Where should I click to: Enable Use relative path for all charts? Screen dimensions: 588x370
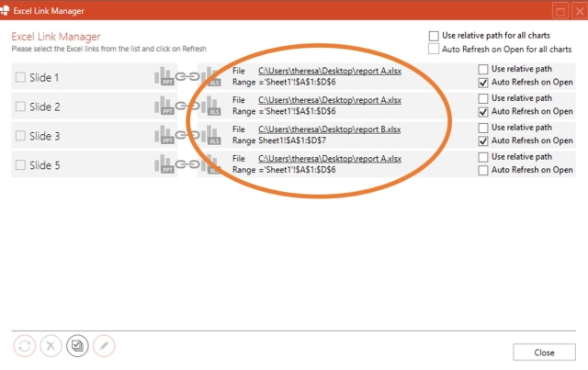[x=434, y=36]
